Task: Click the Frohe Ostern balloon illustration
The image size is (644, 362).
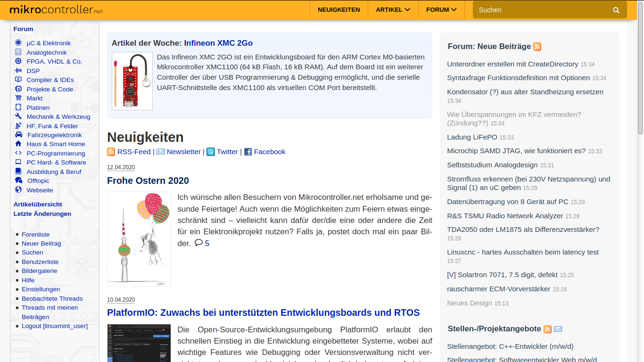Action: coord(139,239)
